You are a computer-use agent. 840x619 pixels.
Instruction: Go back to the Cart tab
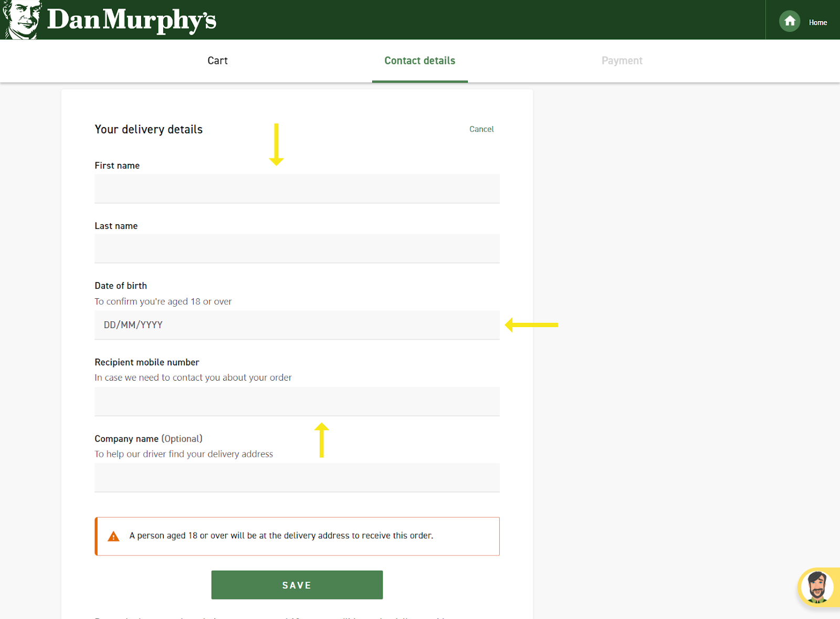tap(217, 61)
